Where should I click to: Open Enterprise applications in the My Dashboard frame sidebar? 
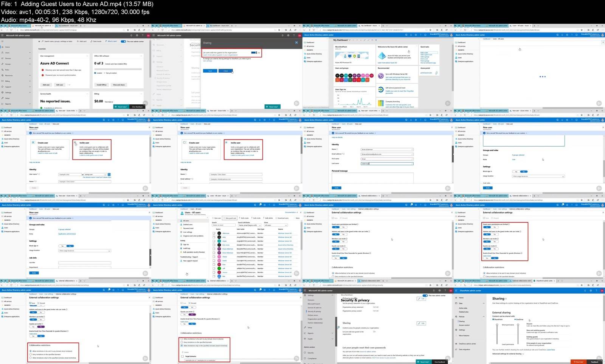(314, 61)
